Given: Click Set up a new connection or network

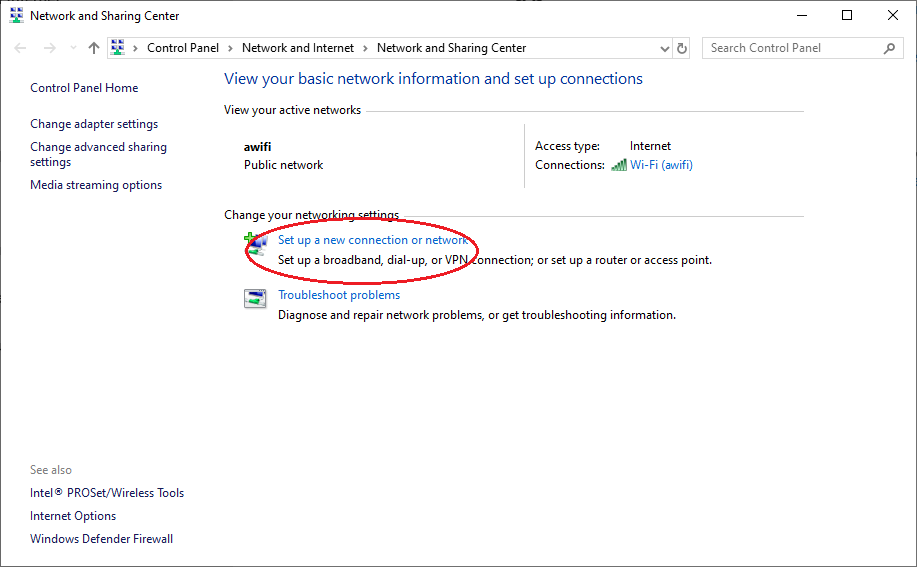Looking at the screenshot, I should point(373,240).
